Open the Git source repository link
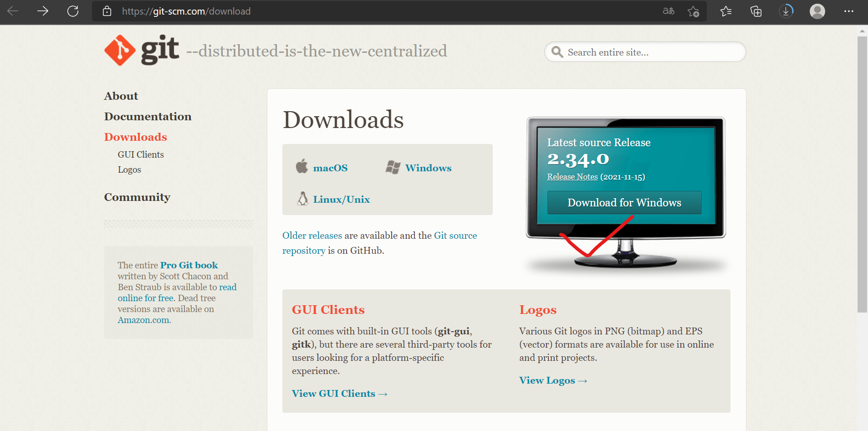This screenshot has height=431, width=868. tap(455, 236)
